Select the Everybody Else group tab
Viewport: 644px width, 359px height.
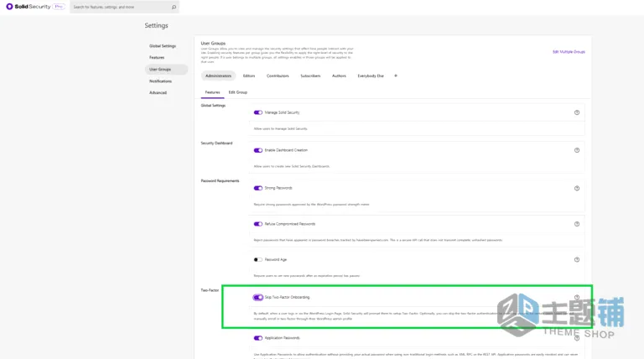pyautogui.click(x=371, y=76)
